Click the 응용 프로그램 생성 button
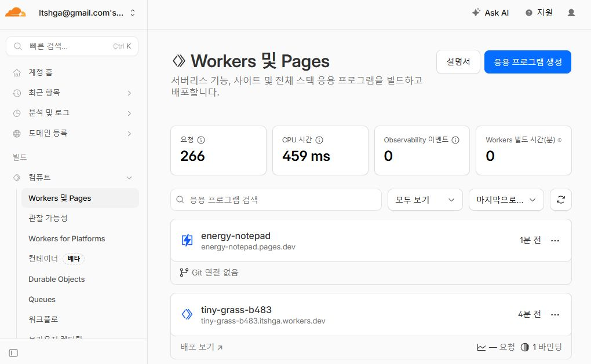591x364 pixels. point(528,62)
